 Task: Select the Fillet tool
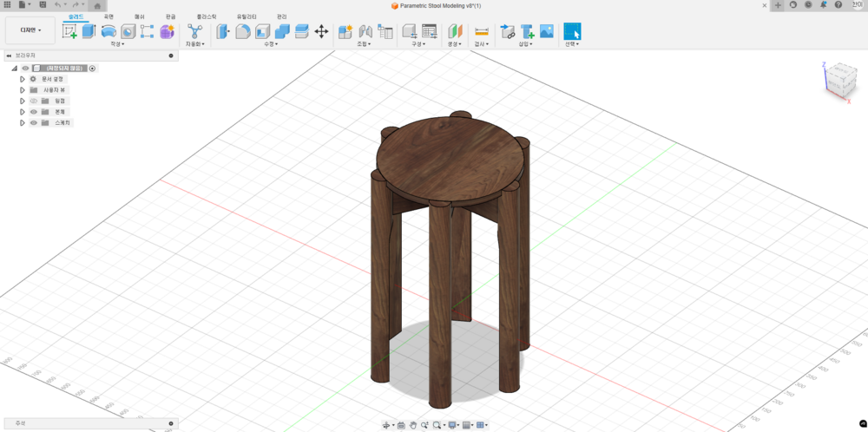coord(242,31)
